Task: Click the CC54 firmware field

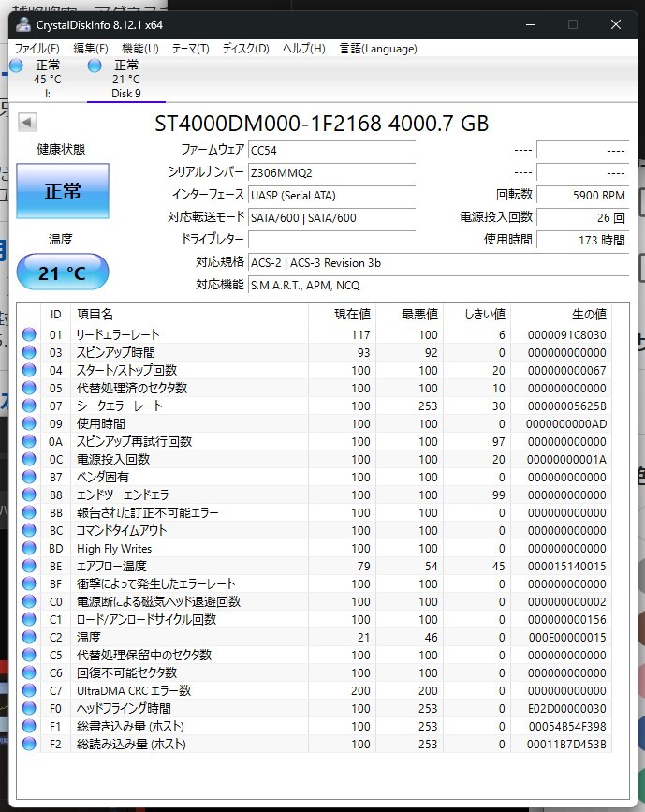Action: pyautogui.click(x=331, y=150)
